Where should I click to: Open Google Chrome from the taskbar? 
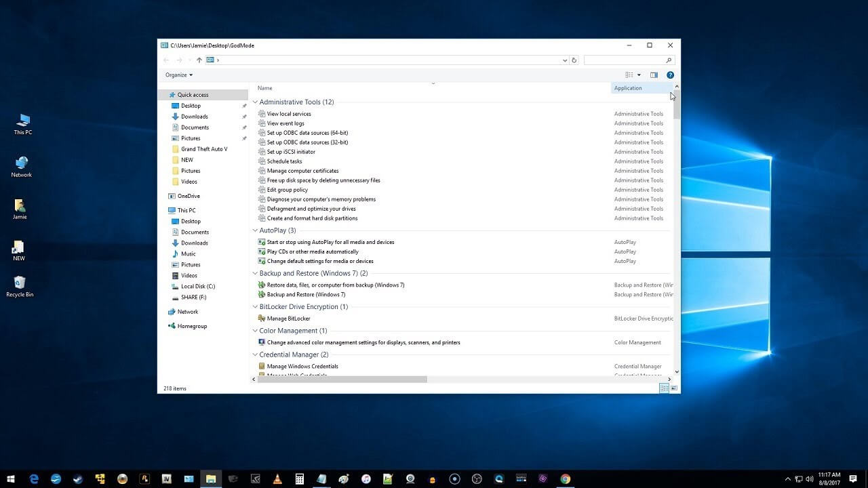(565, 479)
